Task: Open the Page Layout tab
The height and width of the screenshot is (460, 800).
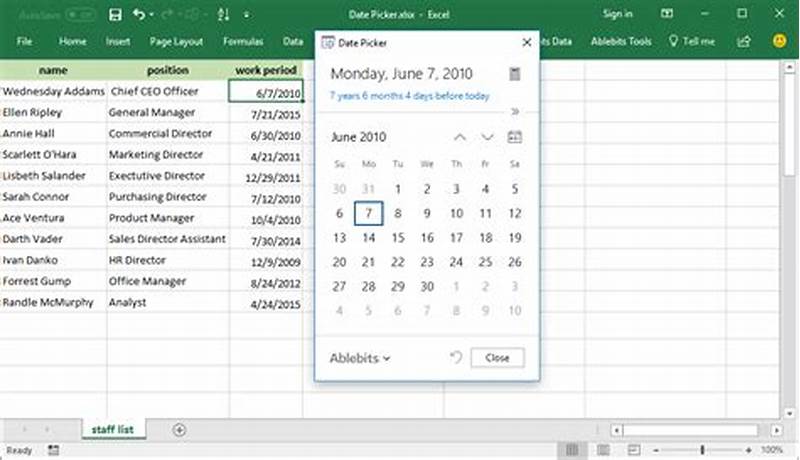Action: (x=177, y=41)
